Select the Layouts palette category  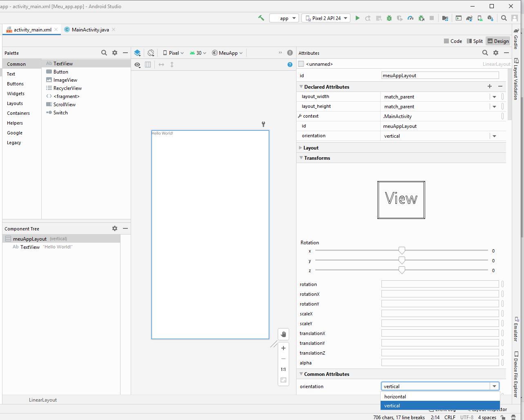(x=15, y=103)
